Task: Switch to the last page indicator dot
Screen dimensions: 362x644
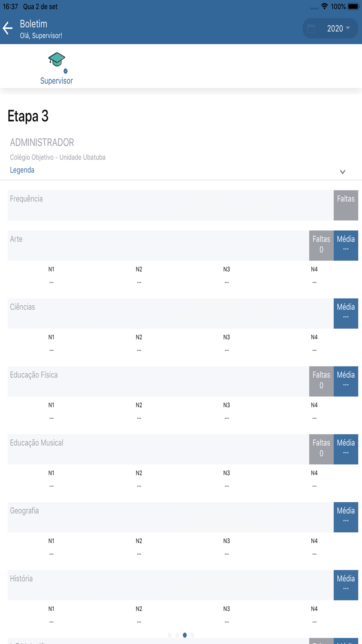Action: click(192, 635)
